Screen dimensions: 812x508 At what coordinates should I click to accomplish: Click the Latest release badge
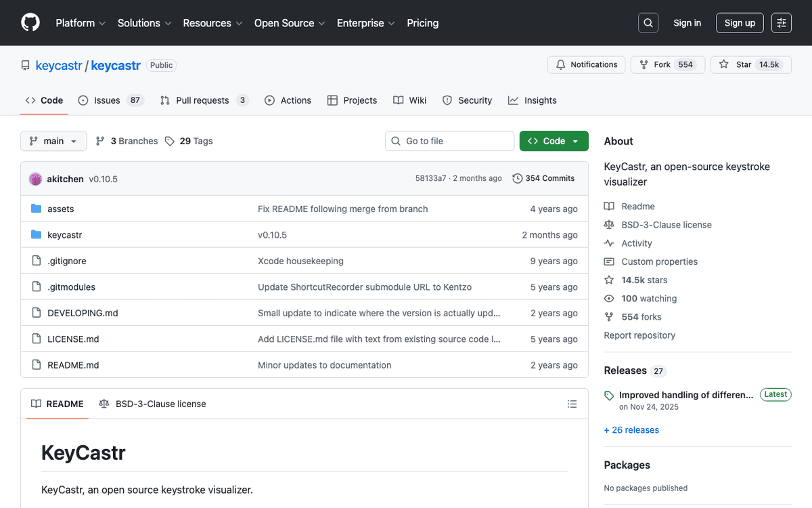tap(775, 394)
